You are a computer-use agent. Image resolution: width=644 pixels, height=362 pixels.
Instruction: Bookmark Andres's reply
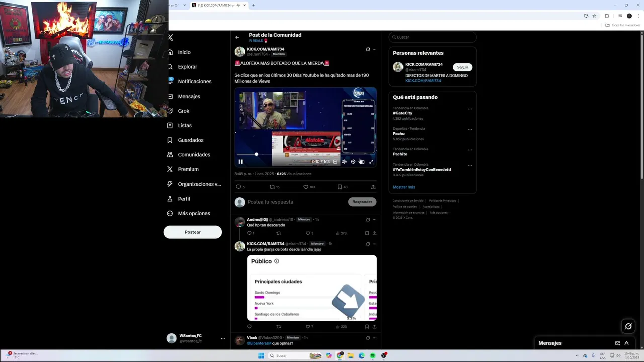pos(367,233)
